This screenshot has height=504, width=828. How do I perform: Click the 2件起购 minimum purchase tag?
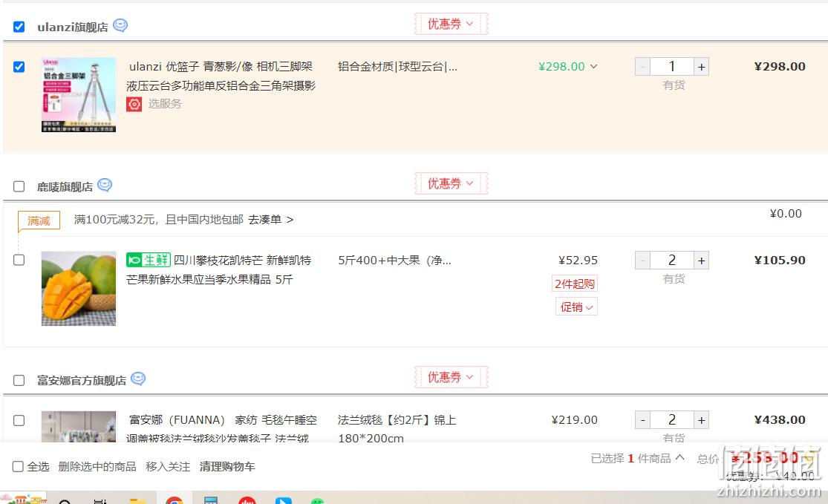click(575, 284)
